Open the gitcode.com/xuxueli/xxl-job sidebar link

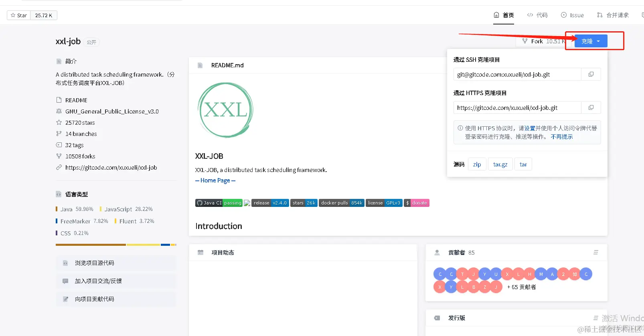111,168
